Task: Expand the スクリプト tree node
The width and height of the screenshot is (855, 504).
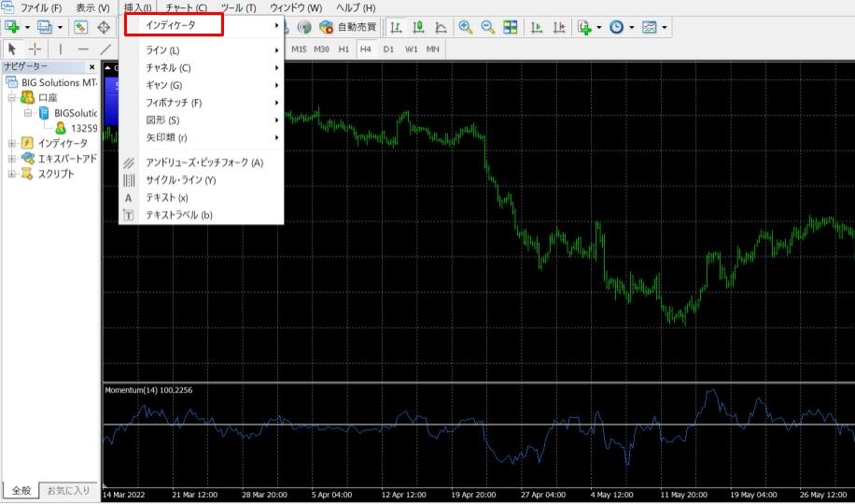Action: 12,174
